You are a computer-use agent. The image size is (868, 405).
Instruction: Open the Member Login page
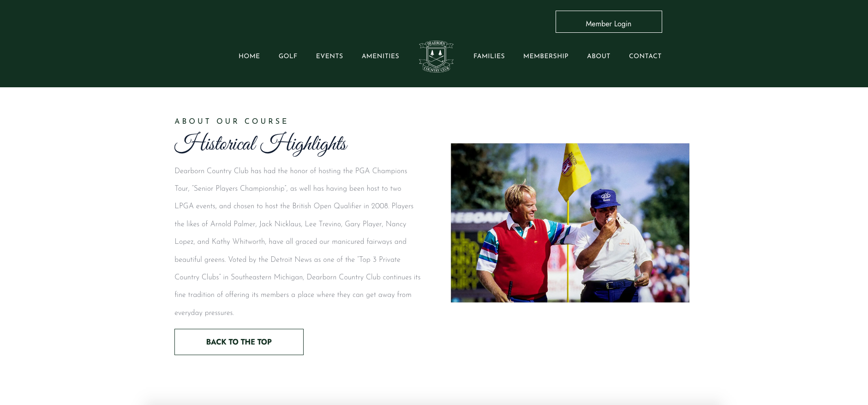point(609,22)
